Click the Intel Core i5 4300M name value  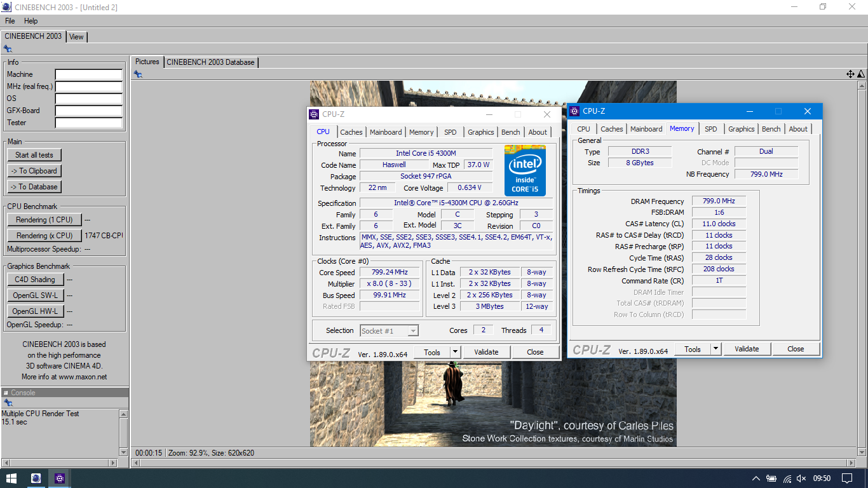tap(426, 153)
